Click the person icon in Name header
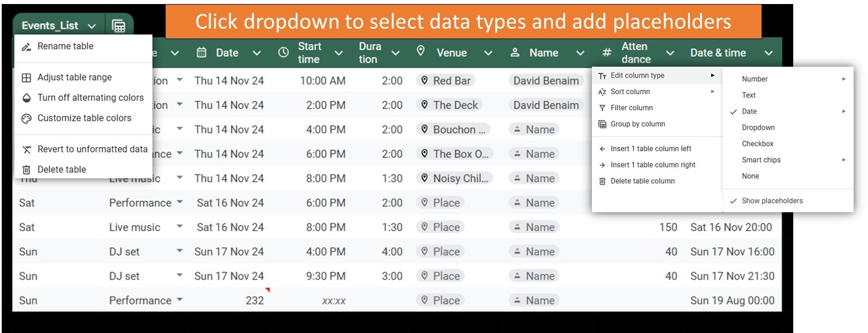The image size is (868, 333). (x=515, y=53)
